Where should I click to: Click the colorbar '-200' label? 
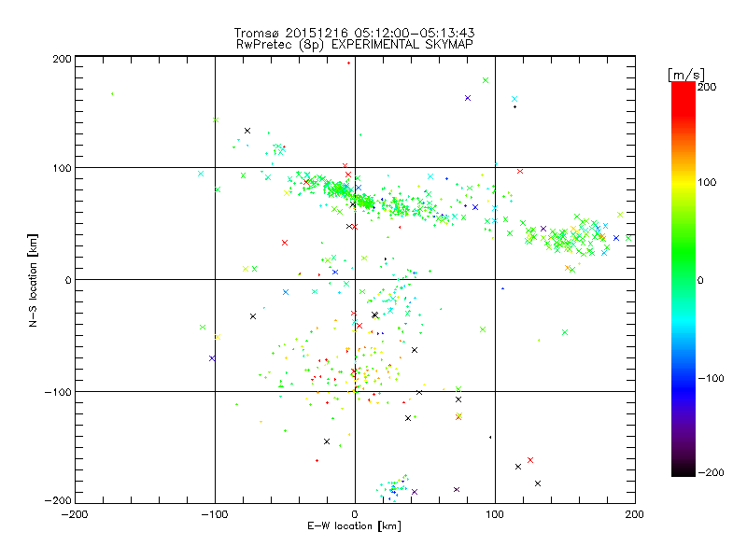coord(712,472)
